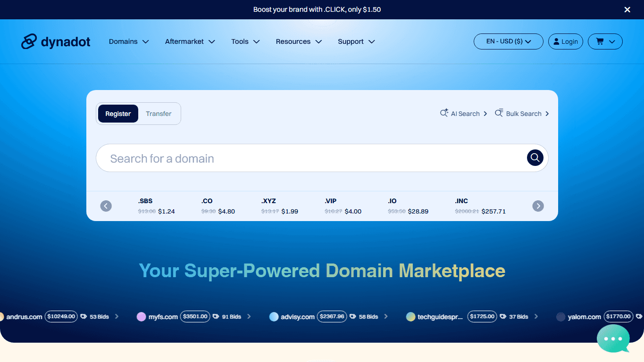The width and height of the screenshot is (644, 362).
Task: Click the Search for a domain field
Action: 311,158
